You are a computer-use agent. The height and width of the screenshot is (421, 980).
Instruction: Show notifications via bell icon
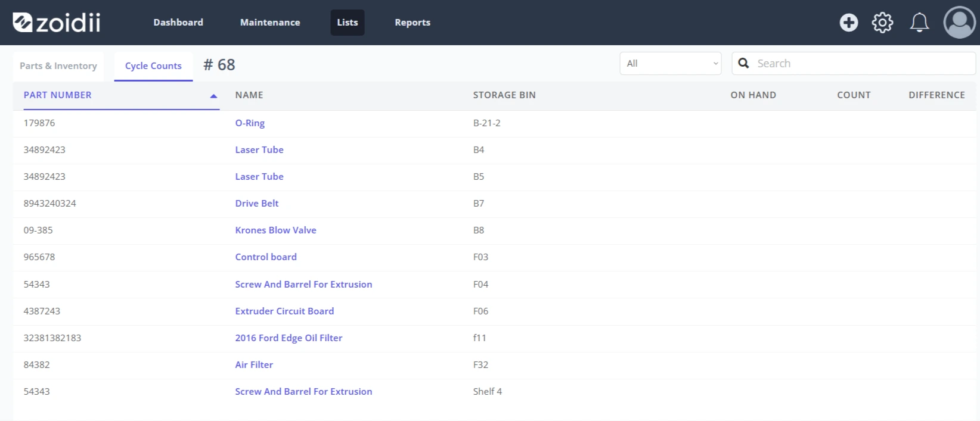tap(919, 23)
